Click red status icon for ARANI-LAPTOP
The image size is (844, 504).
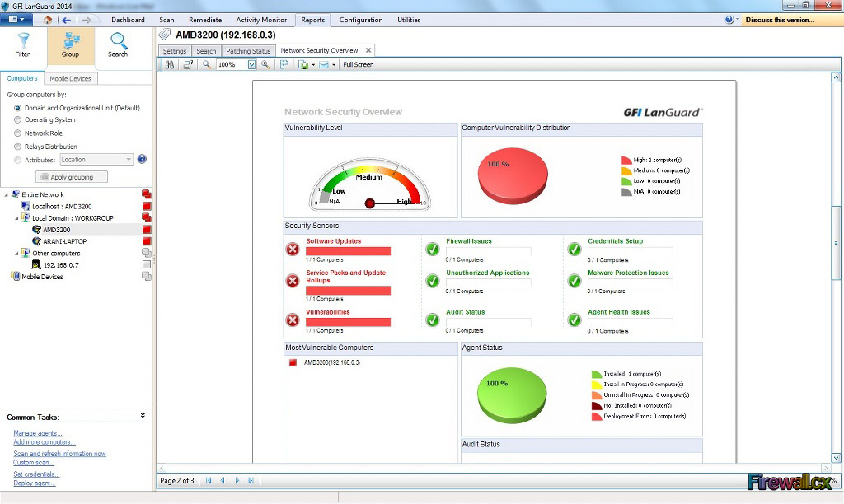tap(147, 241)
